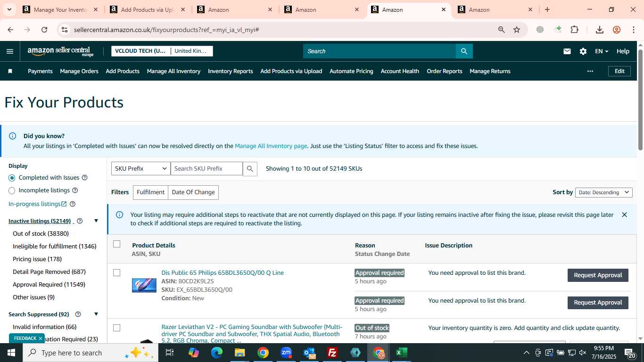Open a new browser tab
The image size is (644, 362).
[x=547, y=9]
